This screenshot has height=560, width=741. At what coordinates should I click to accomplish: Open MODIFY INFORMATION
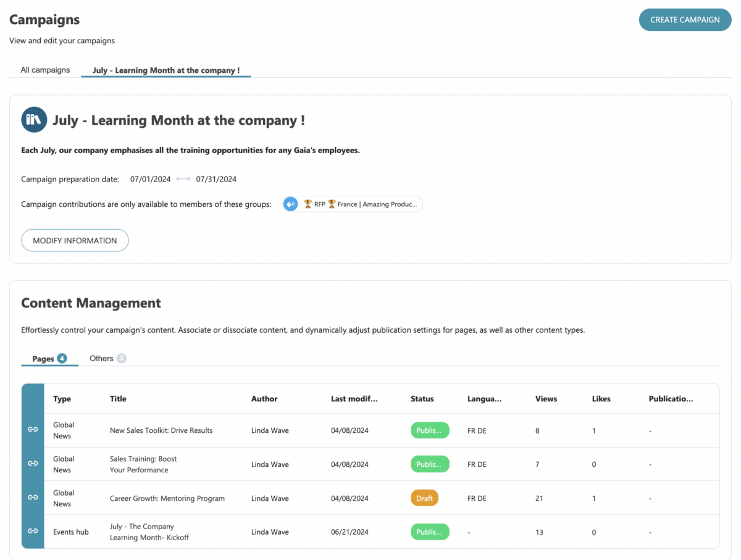coord(75,240)
